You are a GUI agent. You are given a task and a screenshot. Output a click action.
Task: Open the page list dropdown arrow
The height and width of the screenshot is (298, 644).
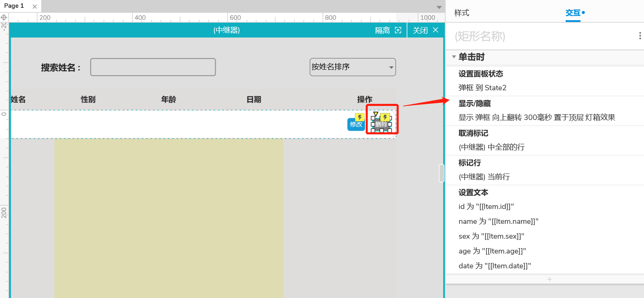[x=439, y=7]
